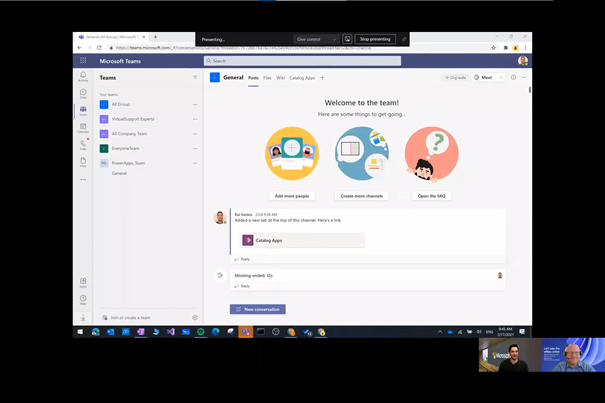Click the Stop presenting button
The image size is (605, 403).
tap(375, 39)
